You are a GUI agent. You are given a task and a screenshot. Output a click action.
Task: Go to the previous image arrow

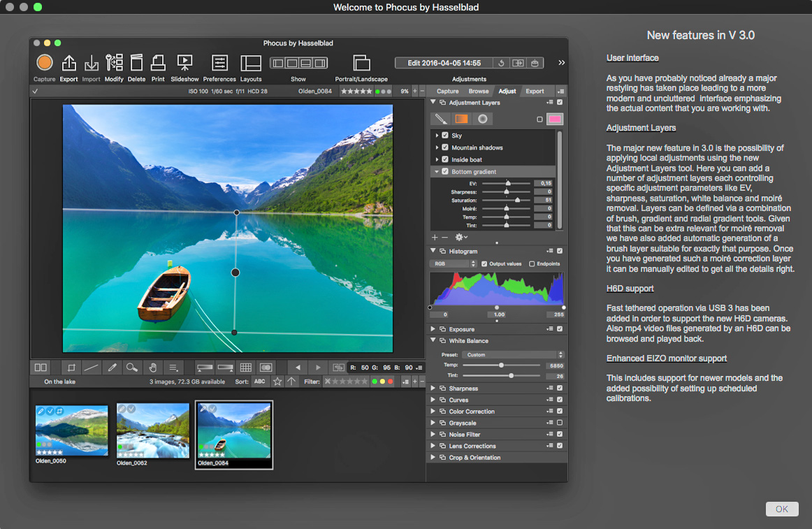click(x=298, y=368)
